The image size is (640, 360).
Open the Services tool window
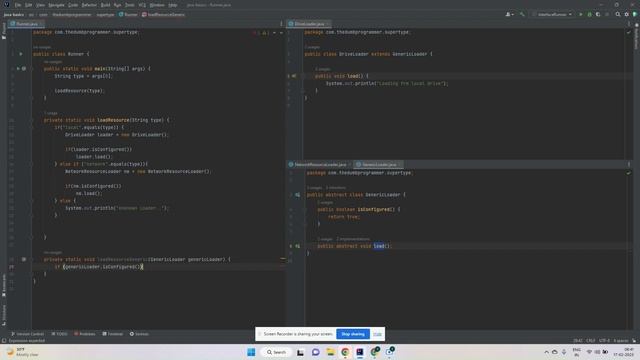point(139,334)
